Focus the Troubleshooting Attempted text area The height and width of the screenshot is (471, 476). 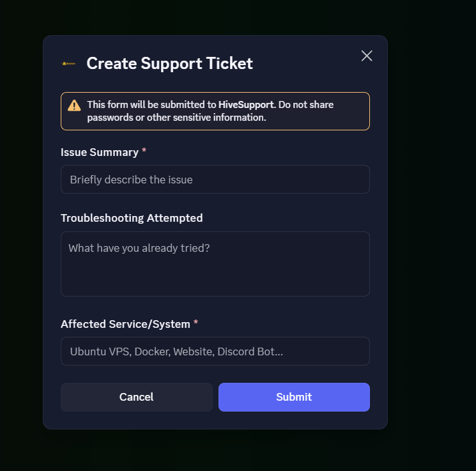click(215, 263)
